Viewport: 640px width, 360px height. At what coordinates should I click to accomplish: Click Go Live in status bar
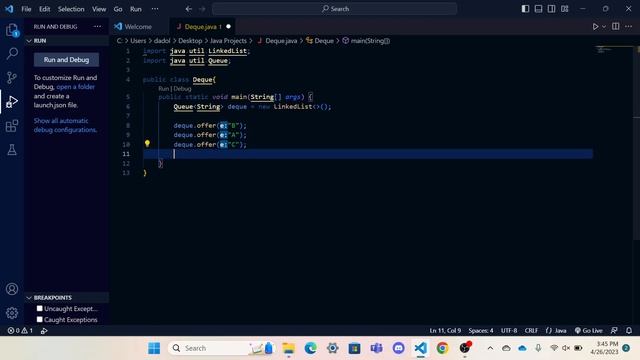click(x=589, y=331)
